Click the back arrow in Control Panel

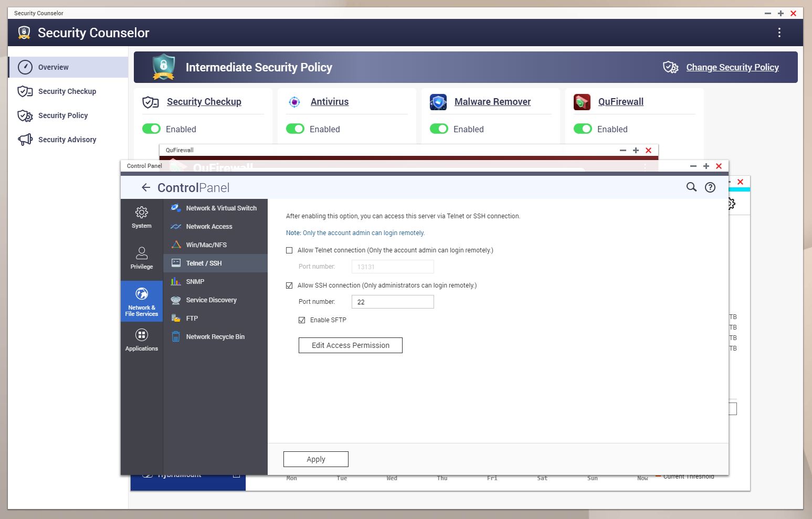(x=146, y=187)
